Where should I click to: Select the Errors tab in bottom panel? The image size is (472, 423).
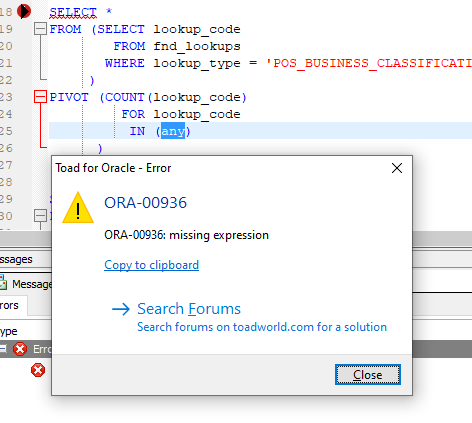(9, 305)
